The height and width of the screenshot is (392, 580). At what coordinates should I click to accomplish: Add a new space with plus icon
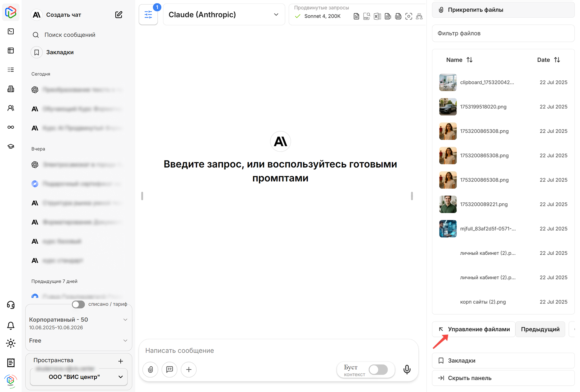121,361
